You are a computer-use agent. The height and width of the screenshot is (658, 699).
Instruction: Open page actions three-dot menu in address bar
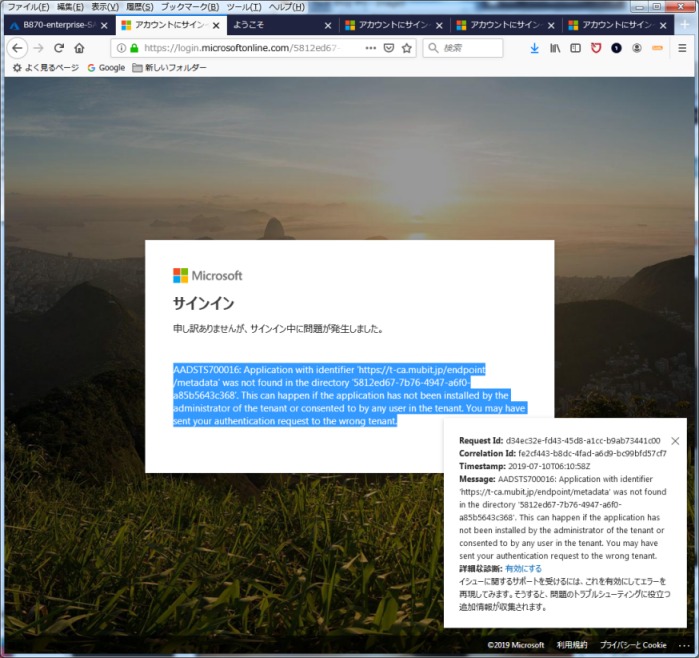coord(370,48)
